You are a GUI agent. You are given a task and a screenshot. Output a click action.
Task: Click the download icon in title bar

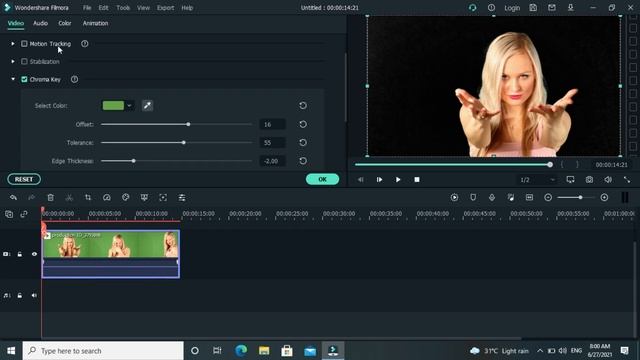[571, 8]
